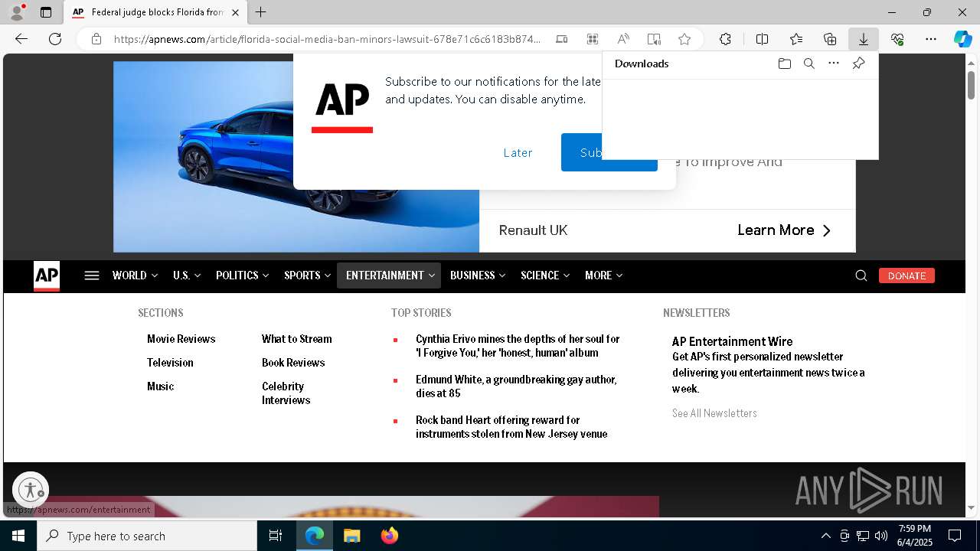Open the accessibility options button
Viewport: 980px width, 551px height.
[31, 490]
